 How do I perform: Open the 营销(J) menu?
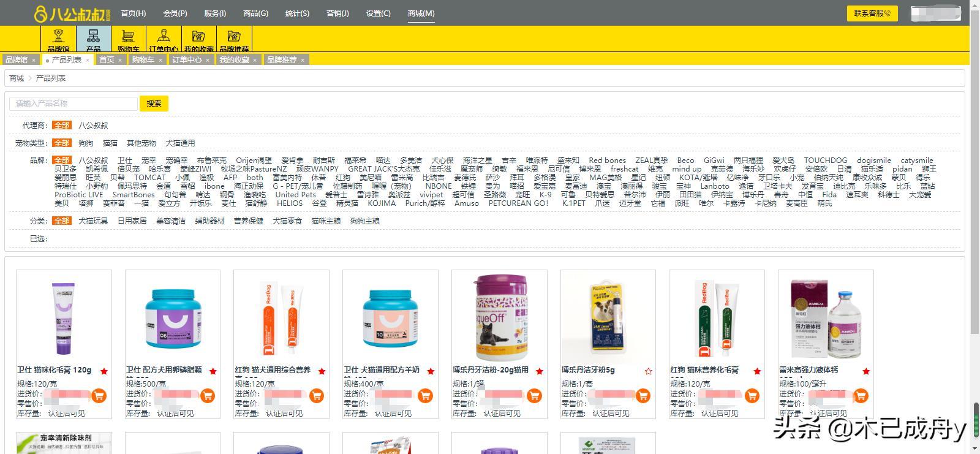(337, 13)
